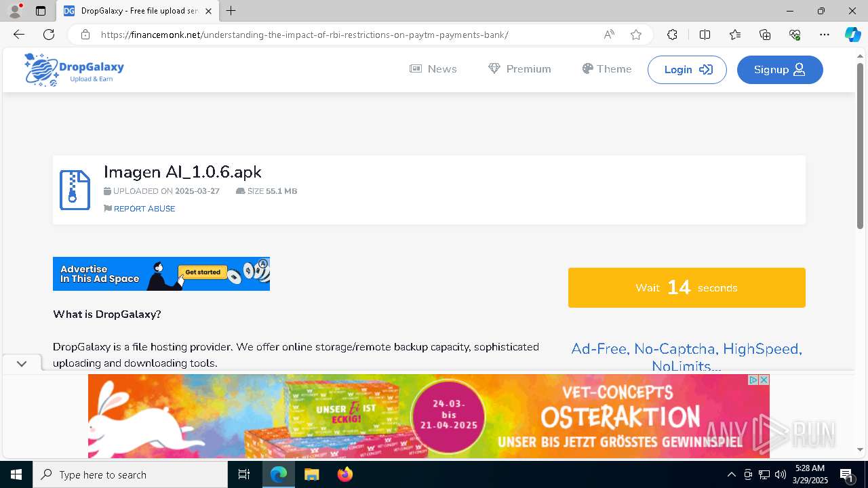Open browser Extensions menu
868x488 pixels.
pyautogui.click(x=672, y=35)
